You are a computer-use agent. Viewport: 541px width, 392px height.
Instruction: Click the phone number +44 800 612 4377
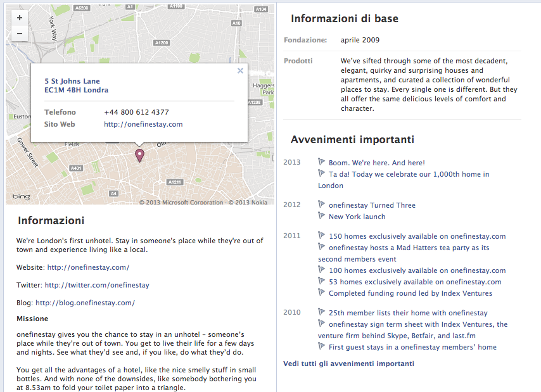point(137,112)
